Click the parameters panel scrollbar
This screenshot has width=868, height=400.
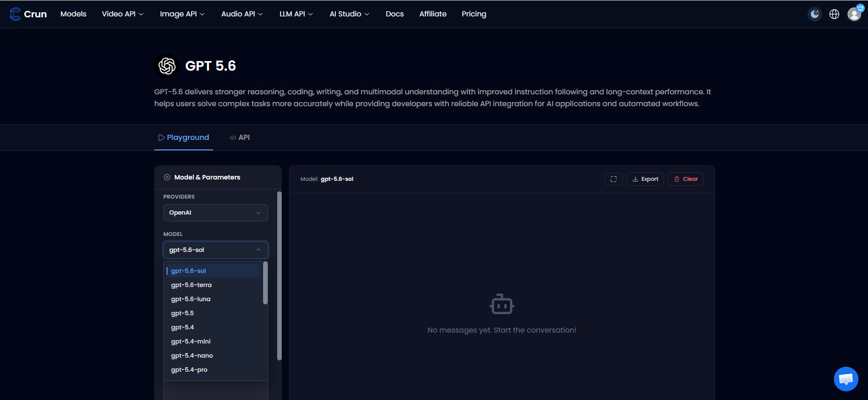(x=279, y=276)
